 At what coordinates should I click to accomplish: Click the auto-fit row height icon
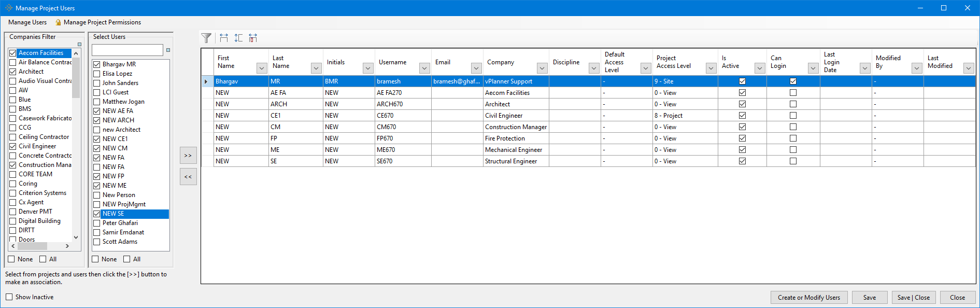point(238,38)
